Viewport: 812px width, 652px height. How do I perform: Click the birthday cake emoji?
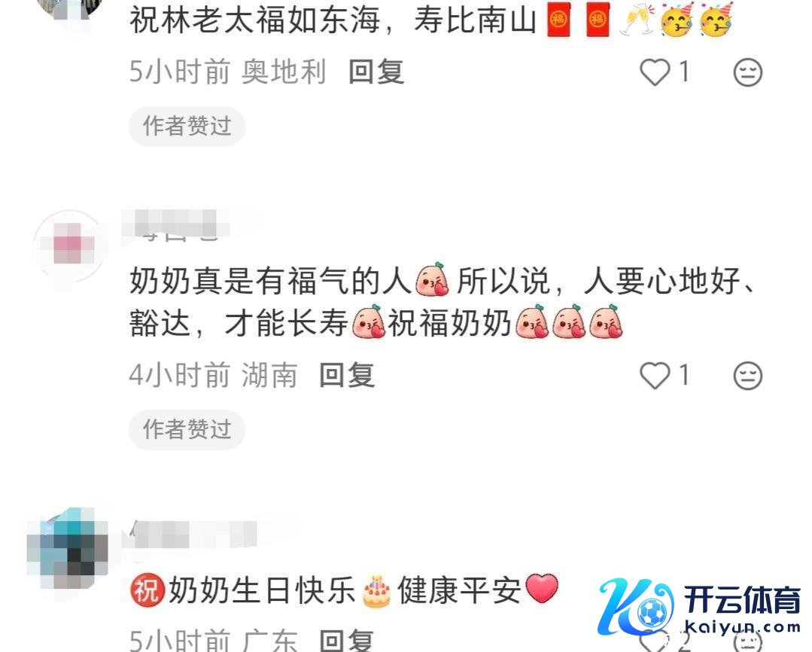[376, 591]
